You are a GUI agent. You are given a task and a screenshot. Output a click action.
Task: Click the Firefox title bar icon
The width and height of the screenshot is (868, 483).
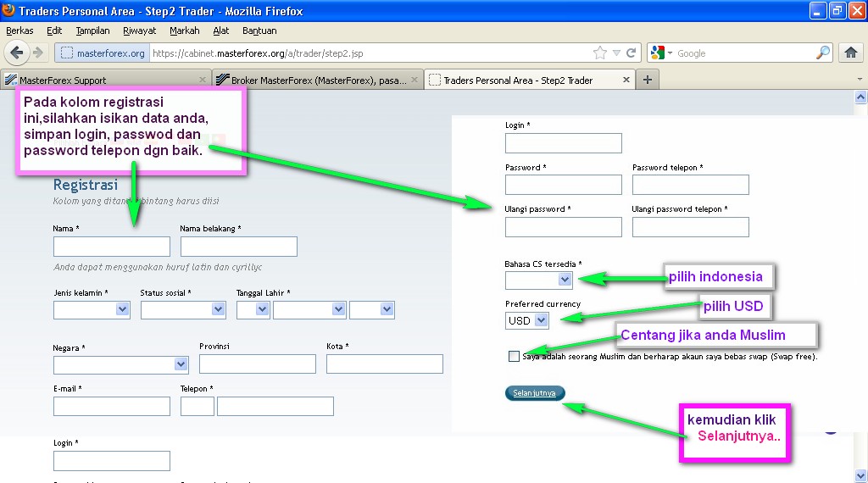pyautogui.click(x=8, y=10)
